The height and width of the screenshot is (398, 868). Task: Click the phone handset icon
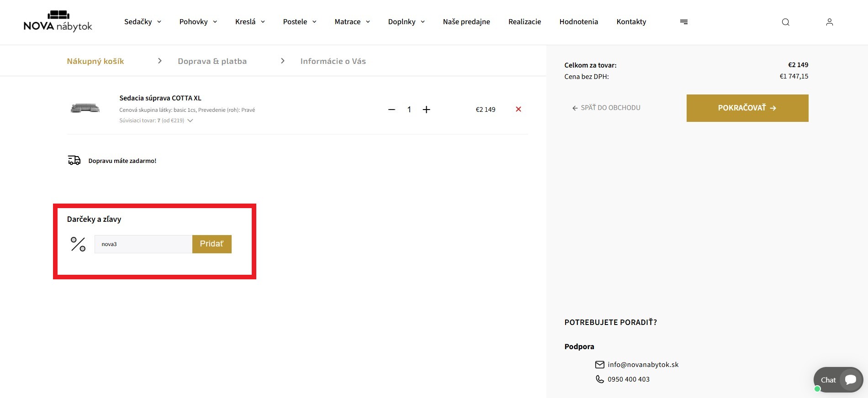(600, 379)
